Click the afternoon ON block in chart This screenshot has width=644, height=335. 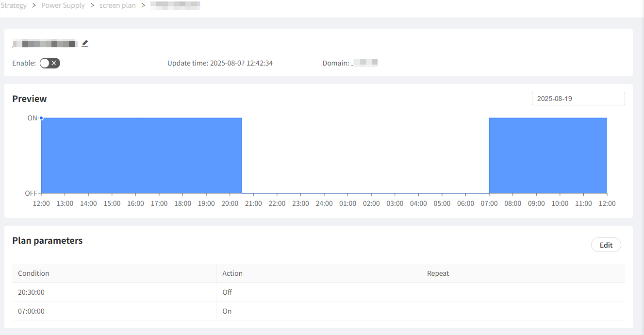pos(141,155)
